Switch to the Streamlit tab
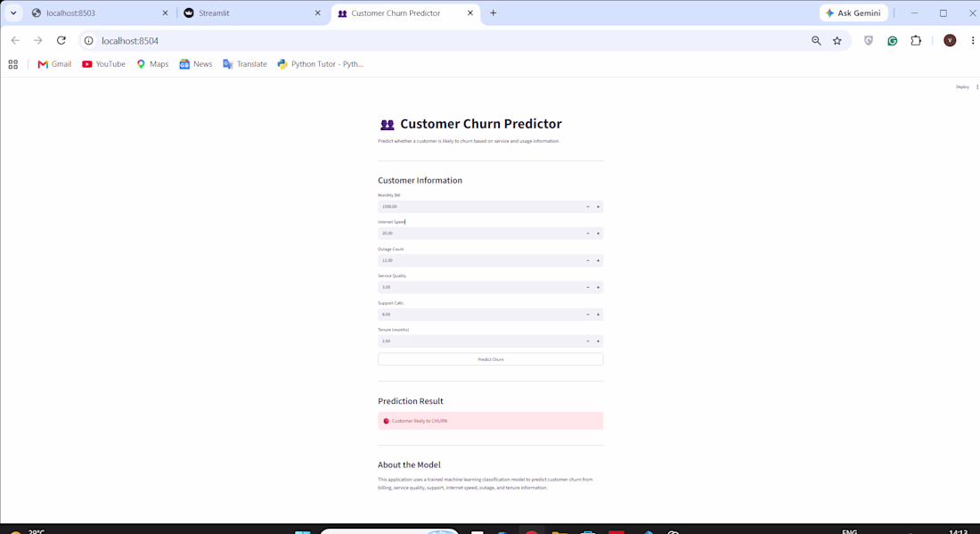 point(252,13)
